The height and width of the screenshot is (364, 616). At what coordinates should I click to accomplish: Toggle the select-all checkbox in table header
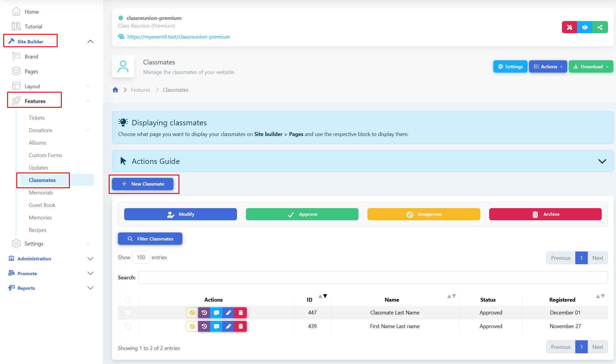point(128,300)
